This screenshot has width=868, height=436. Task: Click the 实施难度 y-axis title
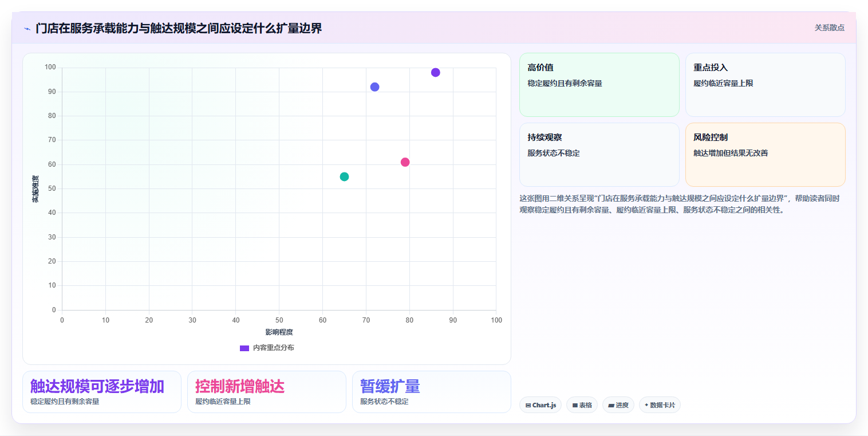click(35, 189)
